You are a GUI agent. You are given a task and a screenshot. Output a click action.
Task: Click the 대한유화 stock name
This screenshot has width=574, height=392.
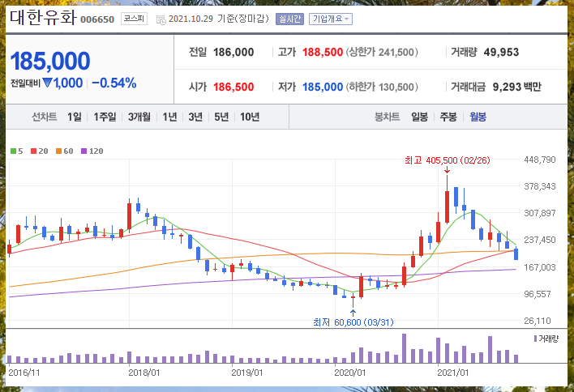[43, 17]
